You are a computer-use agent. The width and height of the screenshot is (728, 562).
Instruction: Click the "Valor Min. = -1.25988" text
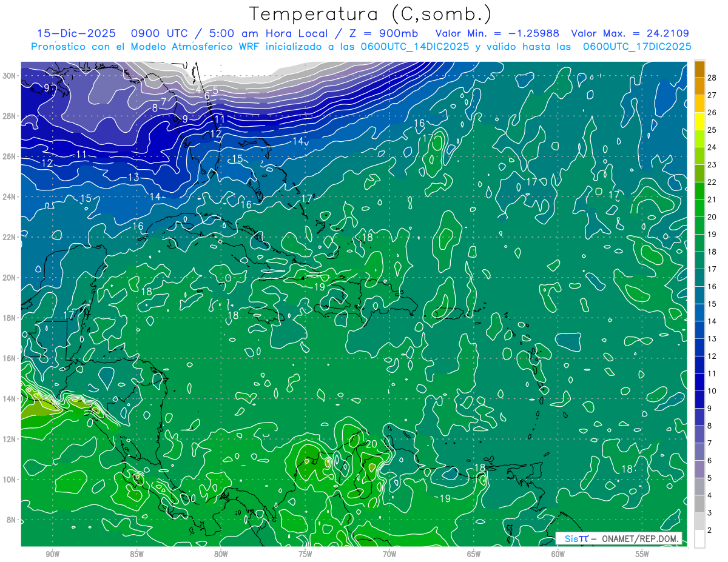(x=497, y=33)
